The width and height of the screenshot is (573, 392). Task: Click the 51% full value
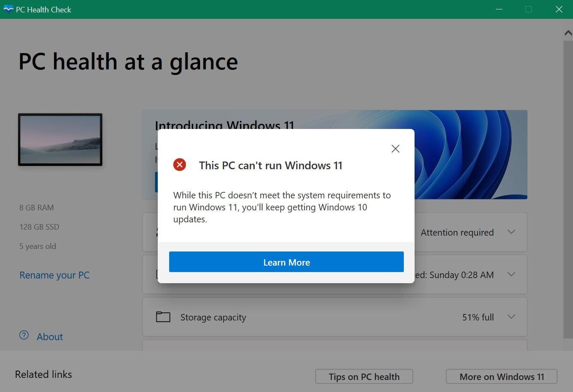click(478, 317)
